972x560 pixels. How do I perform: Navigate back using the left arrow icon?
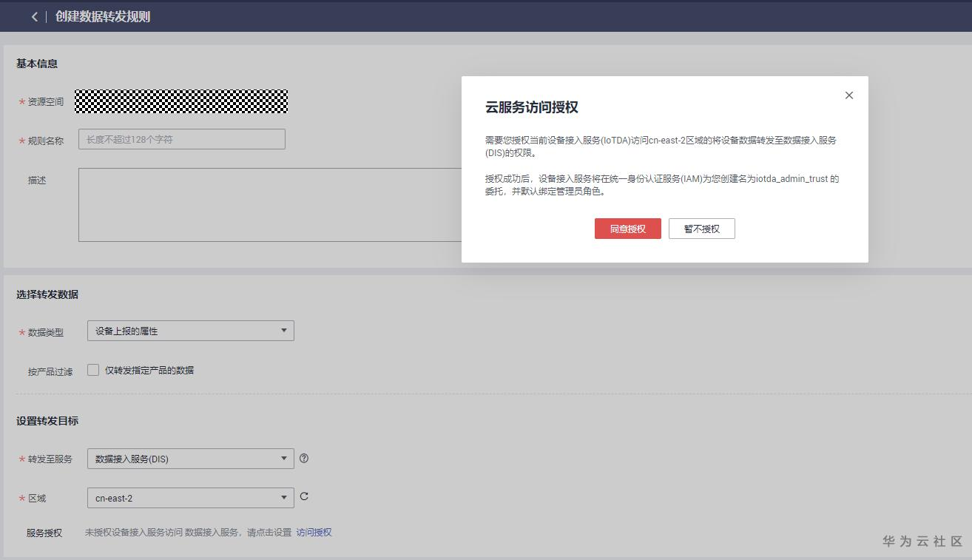pyautogui.click(x=34, y=16)
